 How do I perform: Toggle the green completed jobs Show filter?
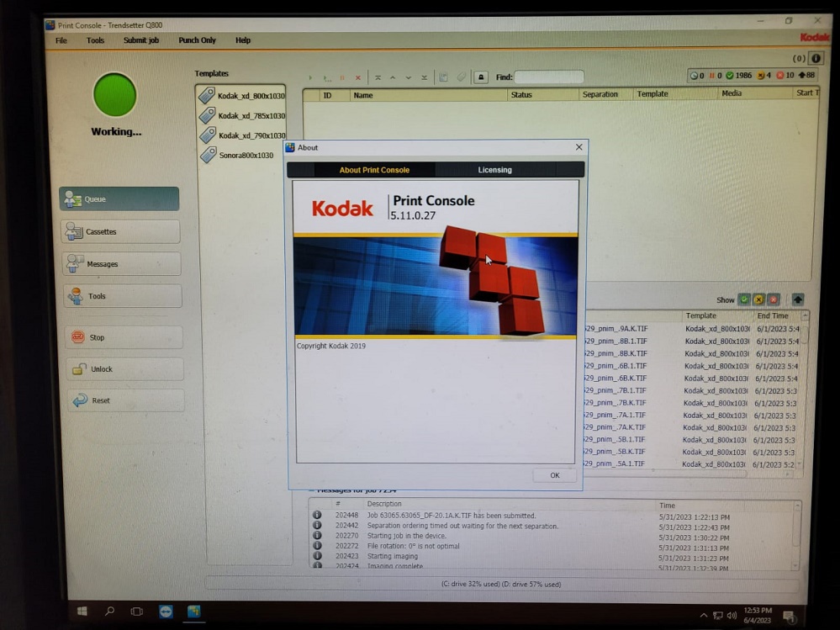coord(743,299)
